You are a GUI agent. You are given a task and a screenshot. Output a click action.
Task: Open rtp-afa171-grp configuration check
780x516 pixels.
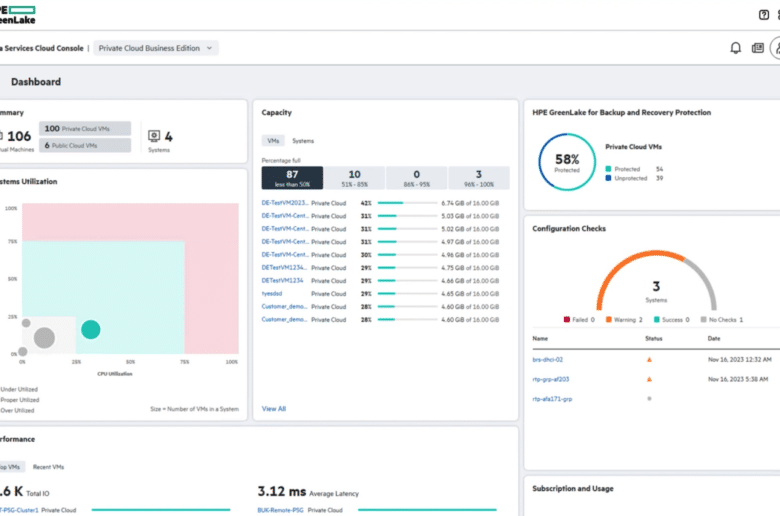point(552,399)
